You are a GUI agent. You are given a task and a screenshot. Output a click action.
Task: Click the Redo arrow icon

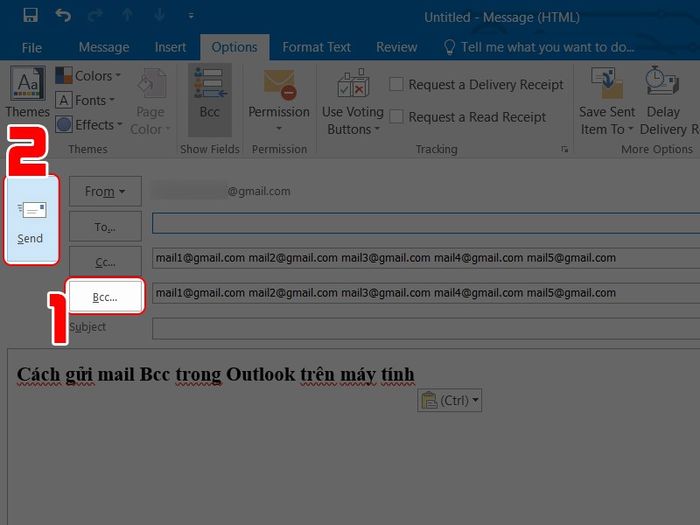click(x=95, y=16)
